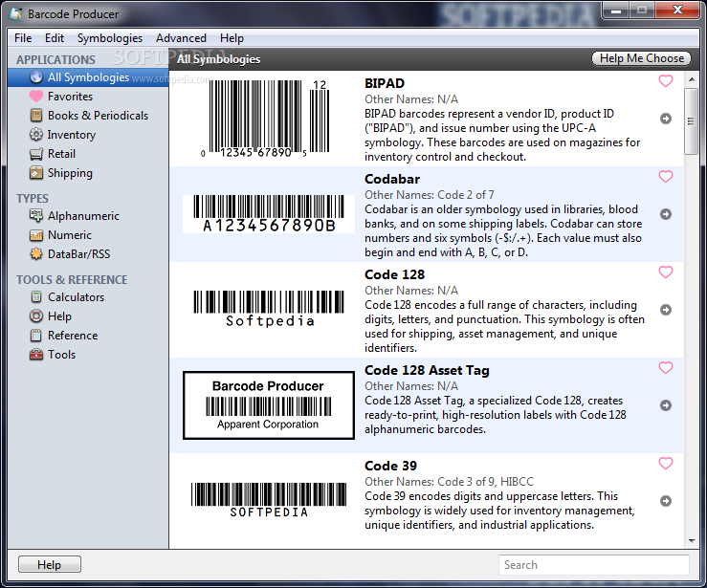Open Codabar details with its arrow icon
This screenshot has height=588, width=707.
tap(666, 214)
